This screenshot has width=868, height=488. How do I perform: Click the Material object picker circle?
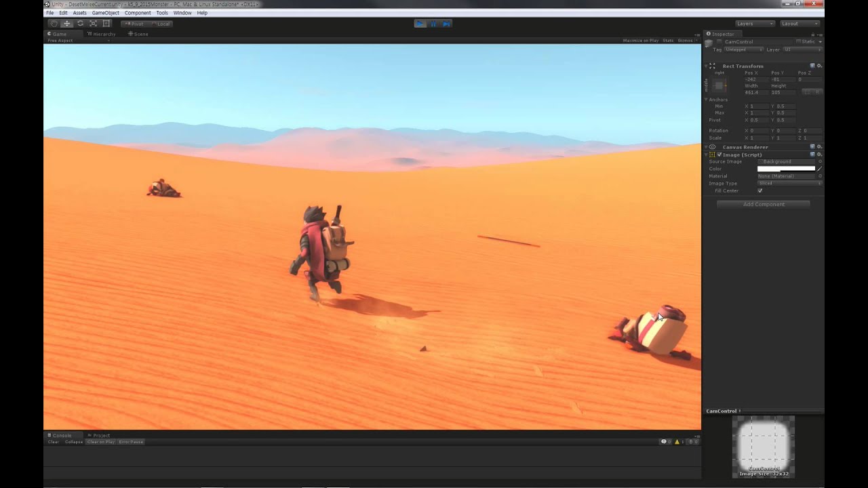pos(820,176)
